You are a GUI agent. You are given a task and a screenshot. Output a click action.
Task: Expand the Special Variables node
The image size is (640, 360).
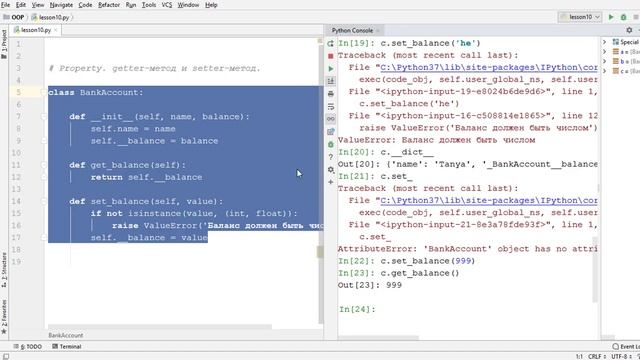pos(605,42)
